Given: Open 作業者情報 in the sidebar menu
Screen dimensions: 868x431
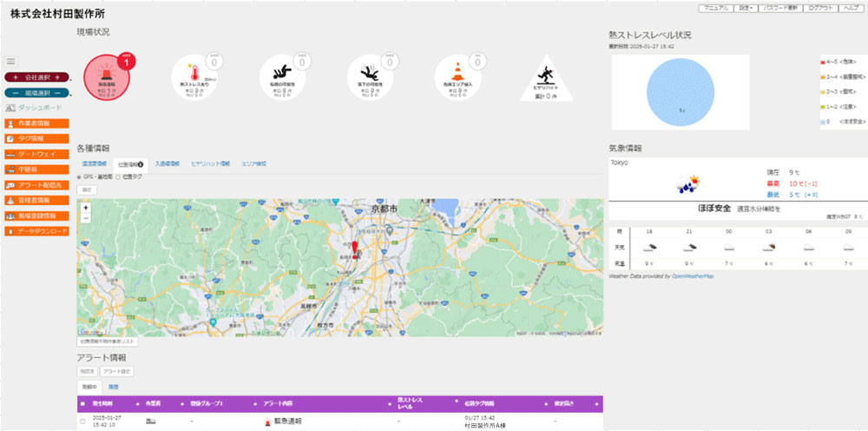Looking at the screenshot, I should pos(36,124).
